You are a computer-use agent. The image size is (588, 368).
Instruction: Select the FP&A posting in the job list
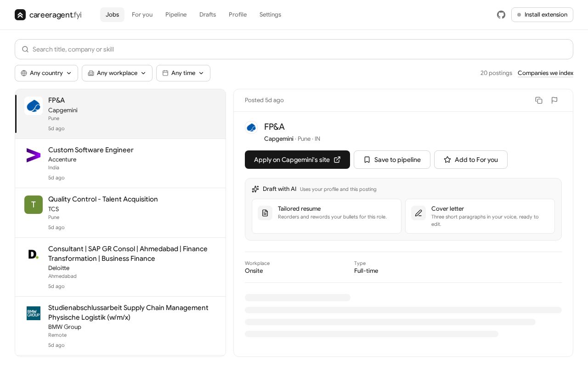pos(120,114)
